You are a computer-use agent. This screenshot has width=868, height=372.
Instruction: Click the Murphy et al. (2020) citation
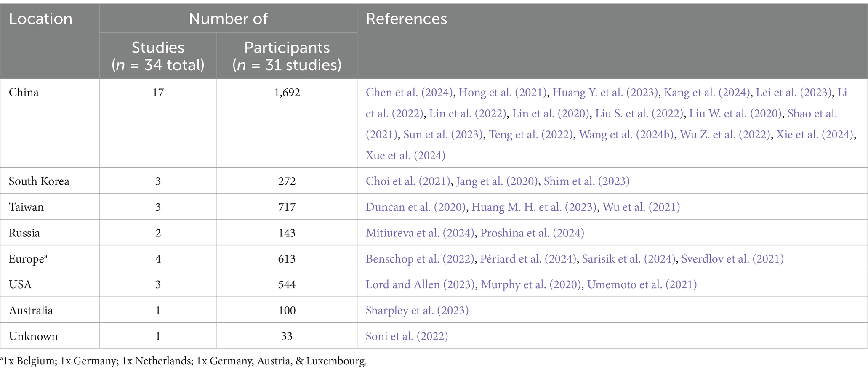[531, 284]
